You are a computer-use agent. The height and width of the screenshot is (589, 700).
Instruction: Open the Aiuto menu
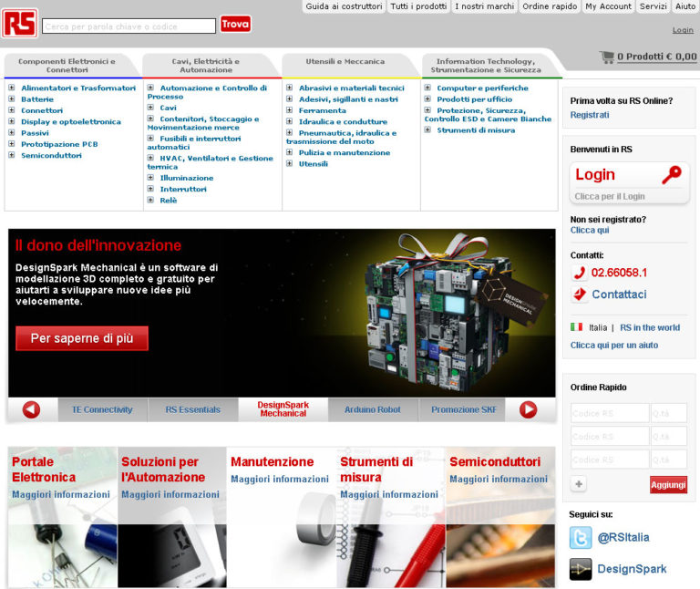(685, 6)
